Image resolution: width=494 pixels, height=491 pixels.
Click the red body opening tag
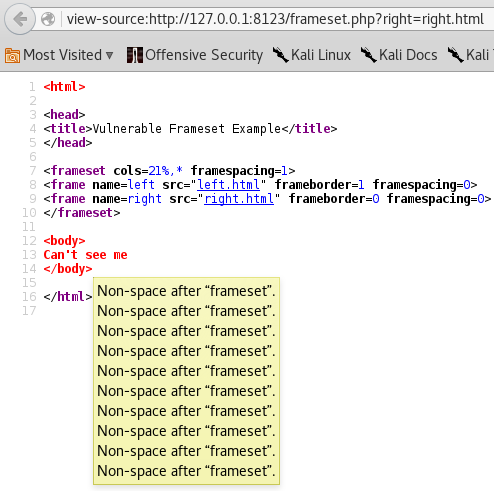coord(64,241)
